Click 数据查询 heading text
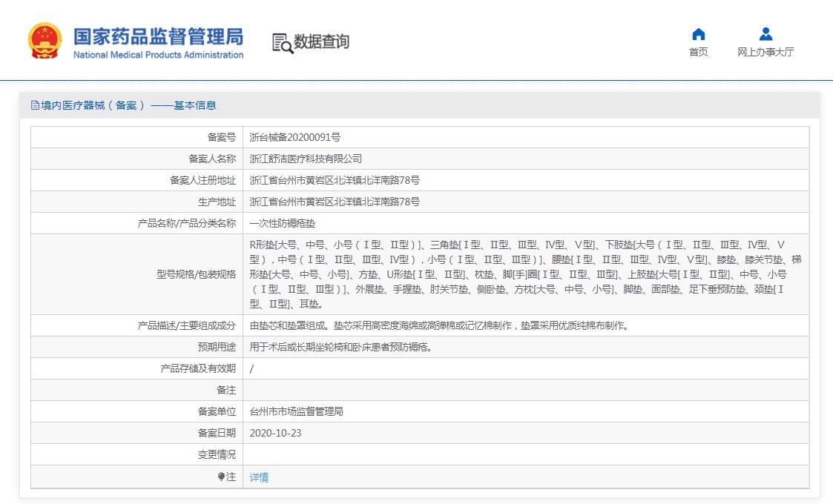 [321, 42]
